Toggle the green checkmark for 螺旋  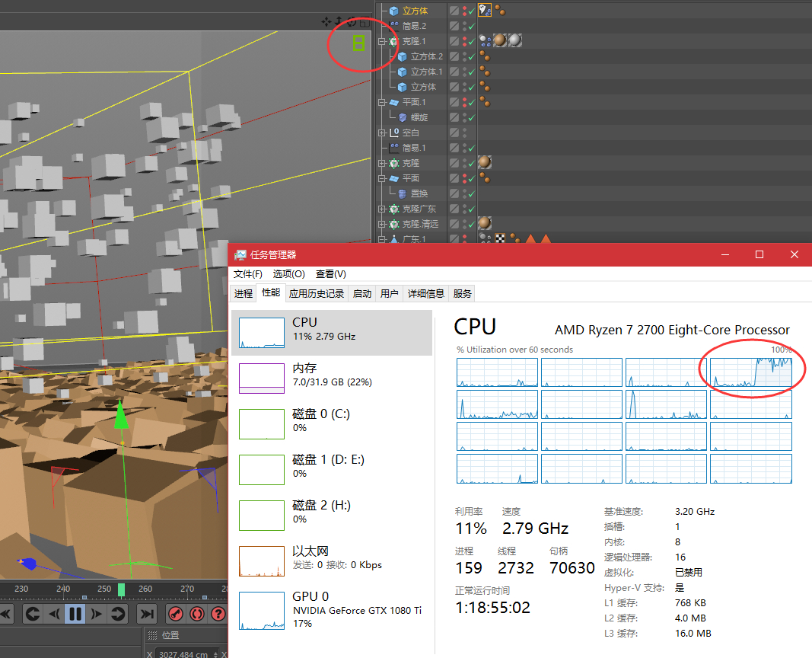click(x=472, y=117)
